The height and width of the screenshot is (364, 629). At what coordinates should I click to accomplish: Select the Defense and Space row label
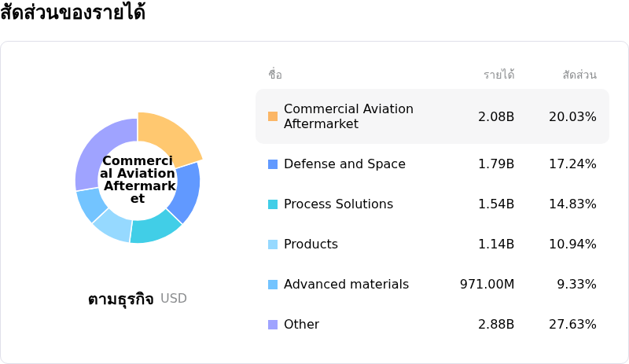344,164
